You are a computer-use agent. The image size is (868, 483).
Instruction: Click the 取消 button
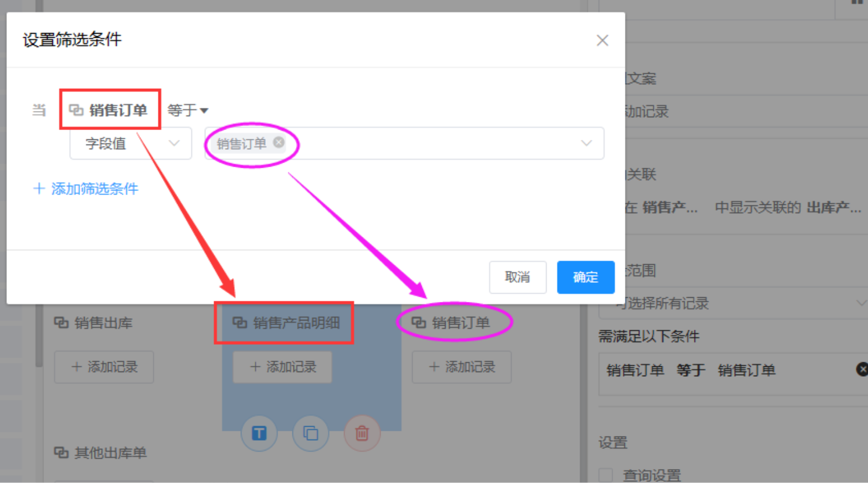click(518, 277)
